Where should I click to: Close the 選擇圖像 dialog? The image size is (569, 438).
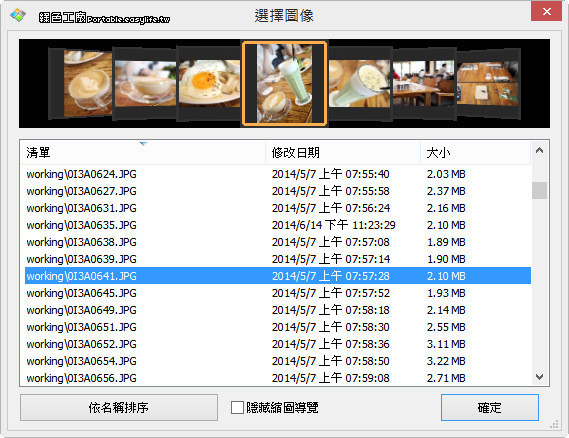tap(547, 11)
